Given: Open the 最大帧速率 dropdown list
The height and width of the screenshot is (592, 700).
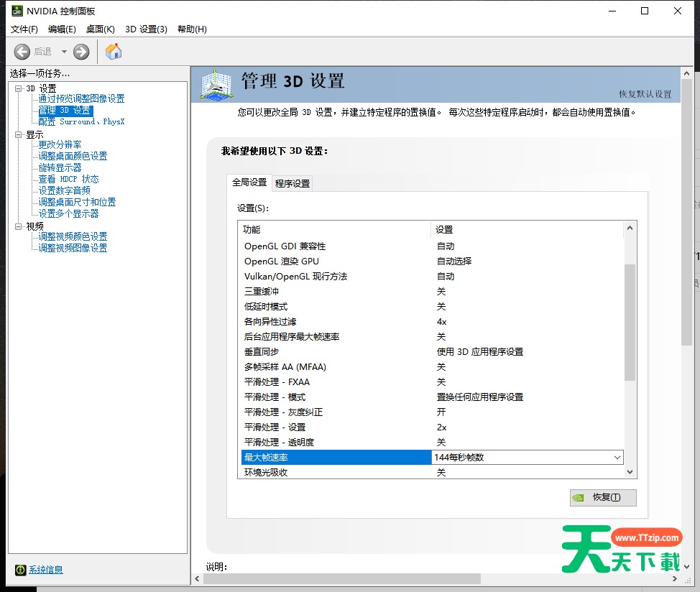Looking at the screenshot, I should (x=617, y=458).
